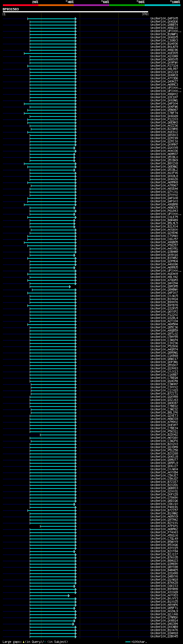Screen dimensions: 183x644
Task: Click the end position label 376
Action: coord(144,14)
